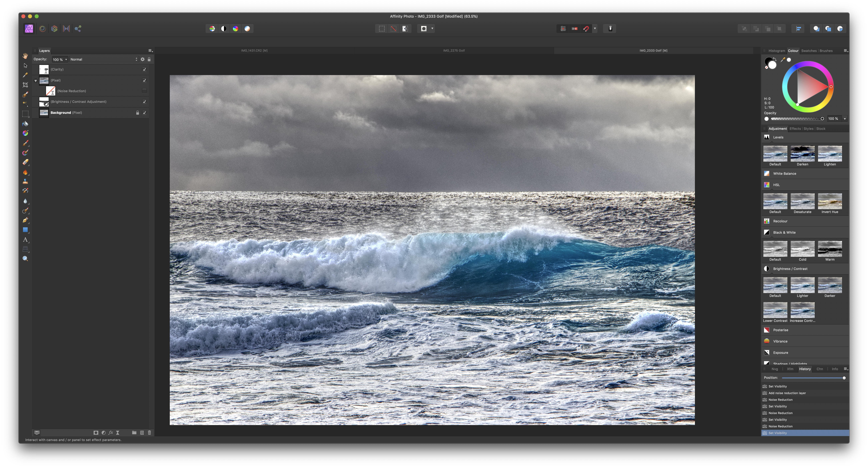Viewport: 868px width, 468px height.
Task: Open the Effects tab
Action: click(x=795, y=129)
